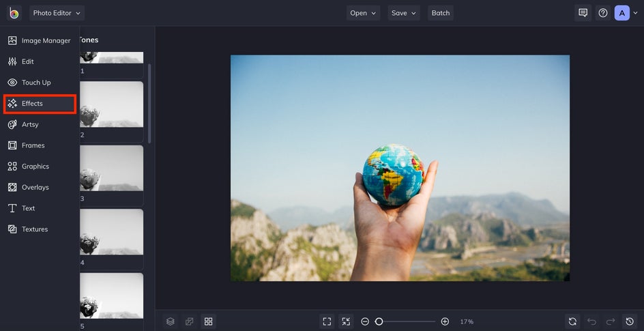The image size is (644, 331).
Task: Click the grid view icon
Action: (x=208, y=321)
